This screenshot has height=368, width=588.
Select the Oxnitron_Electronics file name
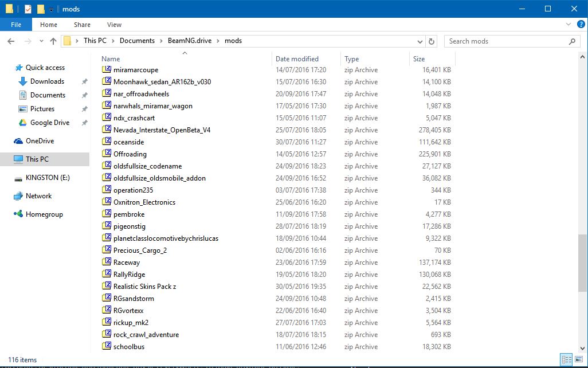(144, 202)
